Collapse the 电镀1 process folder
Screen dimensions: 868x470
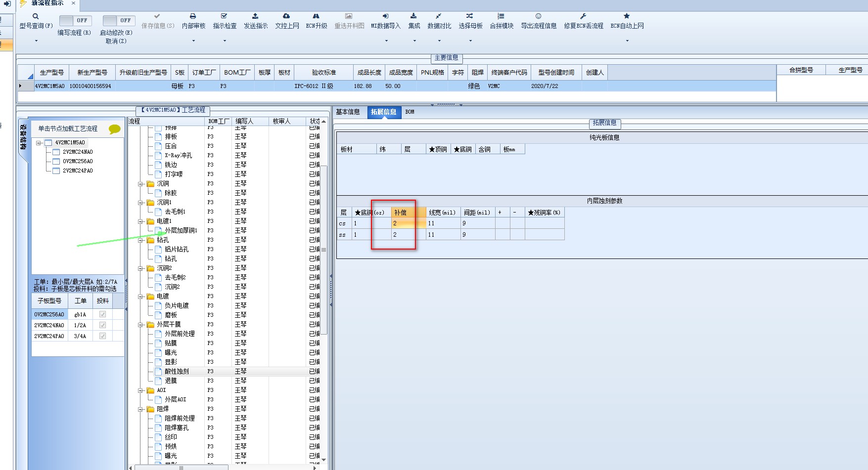point(140,221)
